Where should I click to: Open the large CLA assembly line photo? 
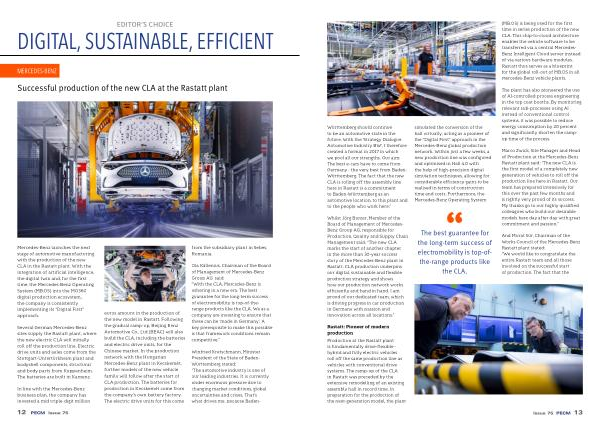pyautogui.click(x=145, y=169)
